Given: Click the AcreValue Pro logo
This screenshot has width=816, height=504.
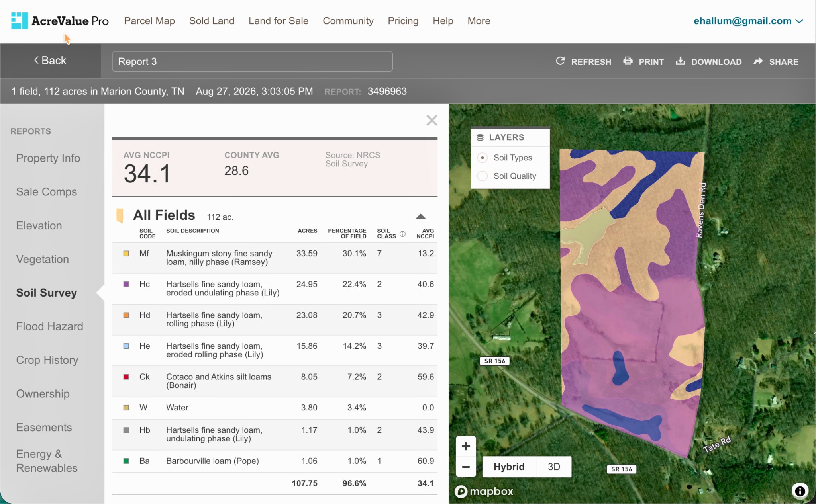Looking at the screenshot, I should (60, 21).
